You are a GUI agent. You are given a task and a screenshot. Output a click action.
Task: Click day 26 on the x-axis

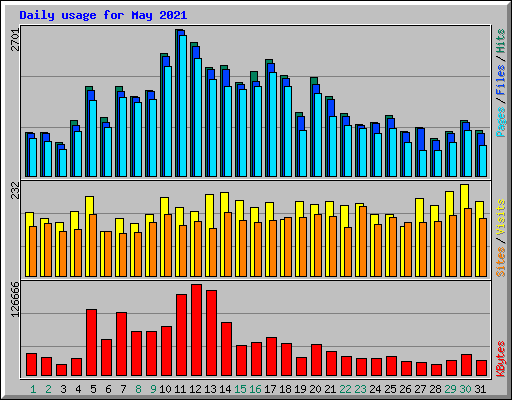click(405, 389)
